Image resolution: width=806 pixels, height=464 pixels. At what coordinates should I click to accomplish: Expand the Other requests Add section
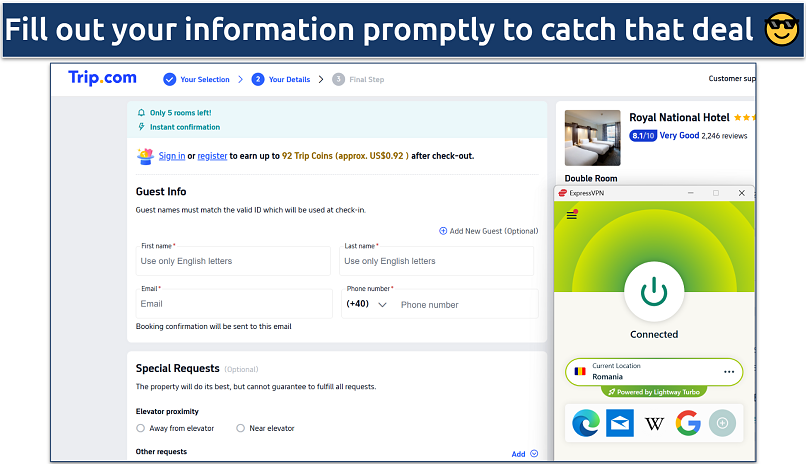point(525,454)
